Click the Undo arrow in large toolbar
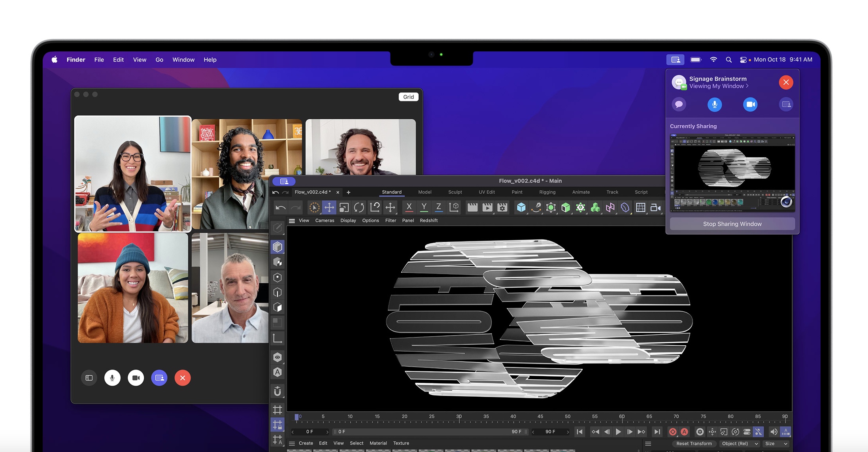 point(281,207)
